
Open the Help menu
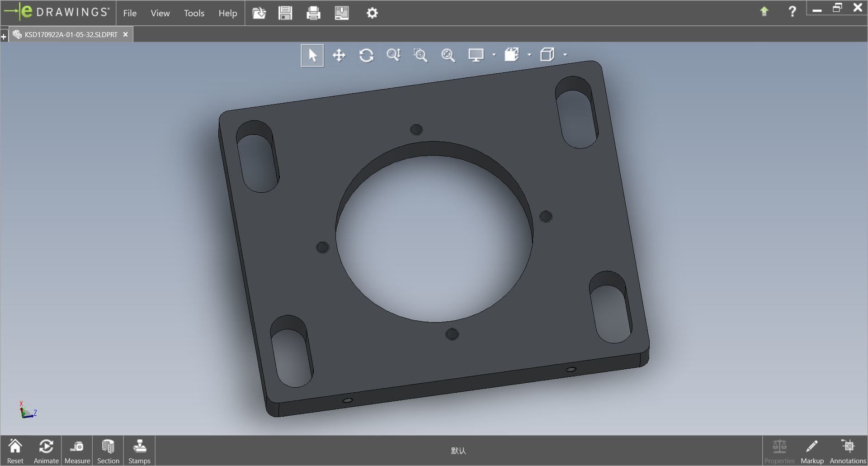(x=228, y=13)
